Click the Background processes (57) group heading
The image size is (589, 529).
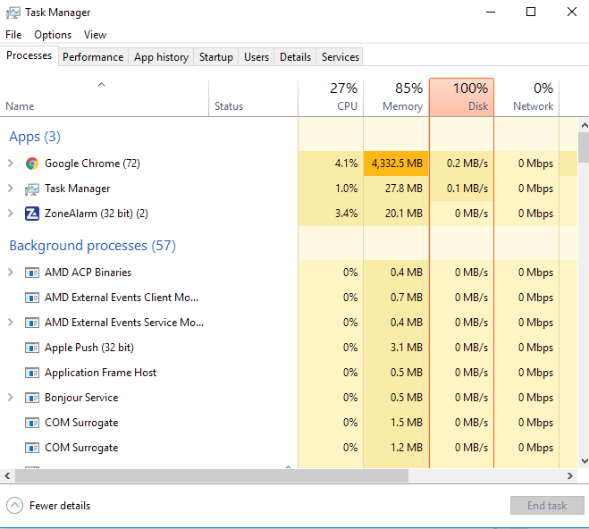(92, 246)
